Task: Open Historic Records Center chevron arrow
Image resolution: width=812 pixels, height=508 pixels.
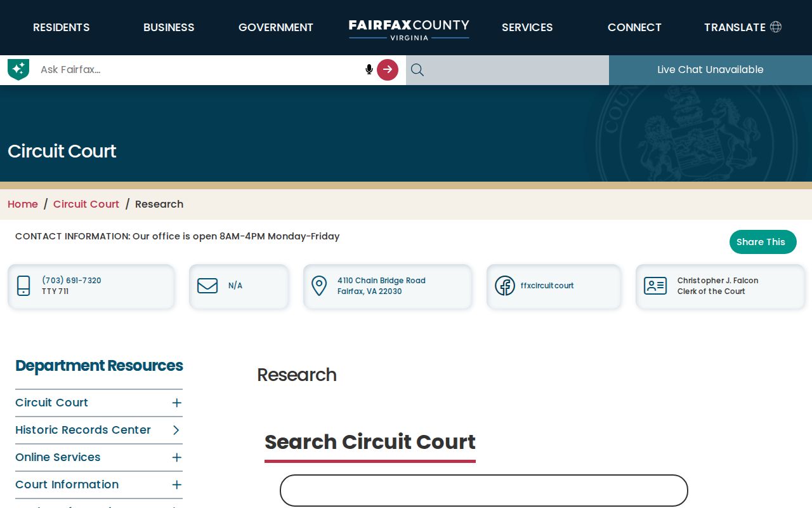Action: pyautogui.click(x=176, y=430)
